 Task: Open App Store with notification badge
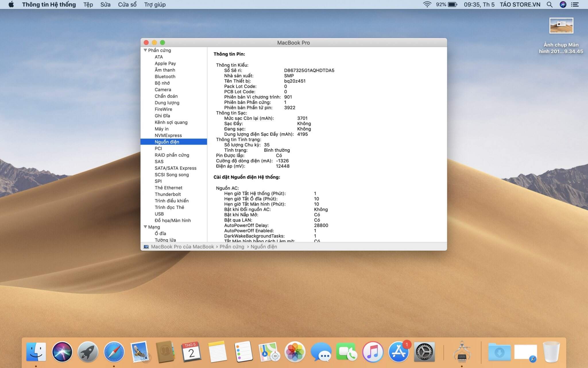(399, 352)
